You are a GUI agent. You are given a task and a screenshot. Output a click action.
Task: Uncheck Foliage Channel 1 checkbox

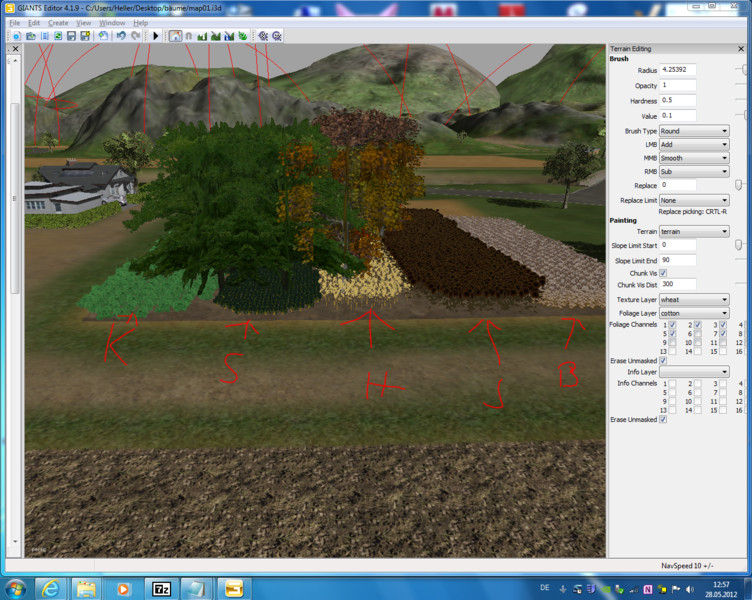(672, 325)
